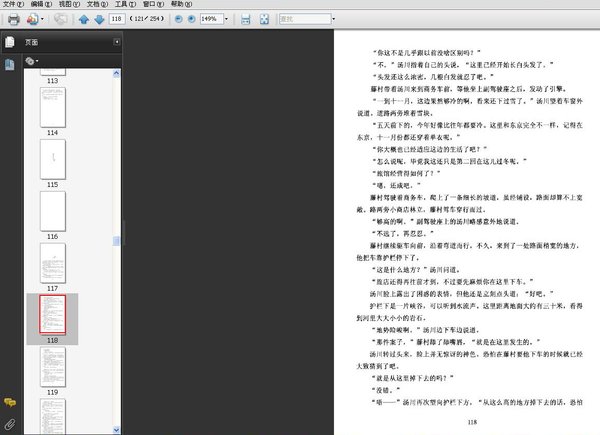The height and width of the screenshot is (435, 600).
Task: Collapse the 页面 panel using arrow button
Action: pyautogui.click(x=117, y=42)
